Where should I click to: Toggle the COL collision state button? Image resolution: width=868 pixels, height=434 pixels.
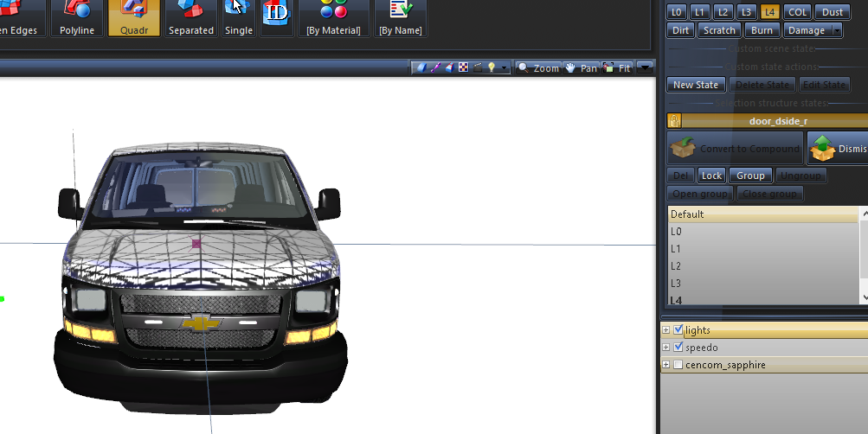pos(797,12)
